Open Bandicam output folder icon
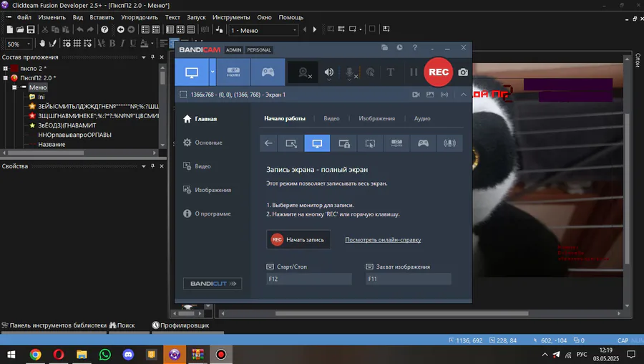Screen dimensions: 644x364 (384, 48)
